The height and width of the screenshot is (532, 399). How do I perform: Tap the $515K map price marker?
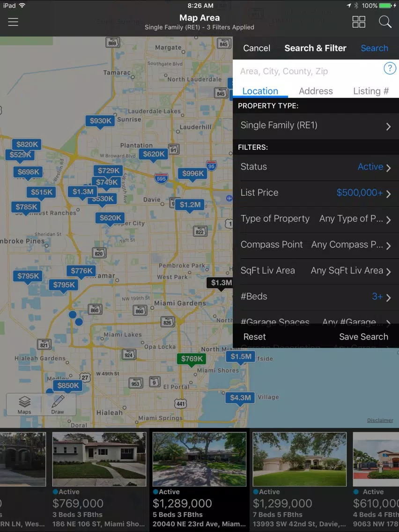tap(41, 192)
